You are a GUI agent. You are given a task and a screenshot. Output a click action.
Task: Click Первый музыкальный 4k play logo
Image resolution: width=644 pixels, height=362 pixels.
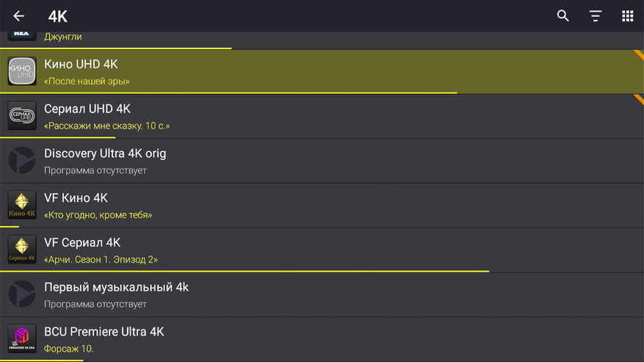22,294
